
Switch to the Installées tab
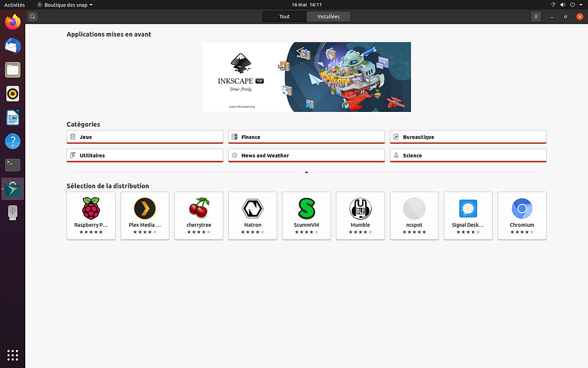coord(329,16)
